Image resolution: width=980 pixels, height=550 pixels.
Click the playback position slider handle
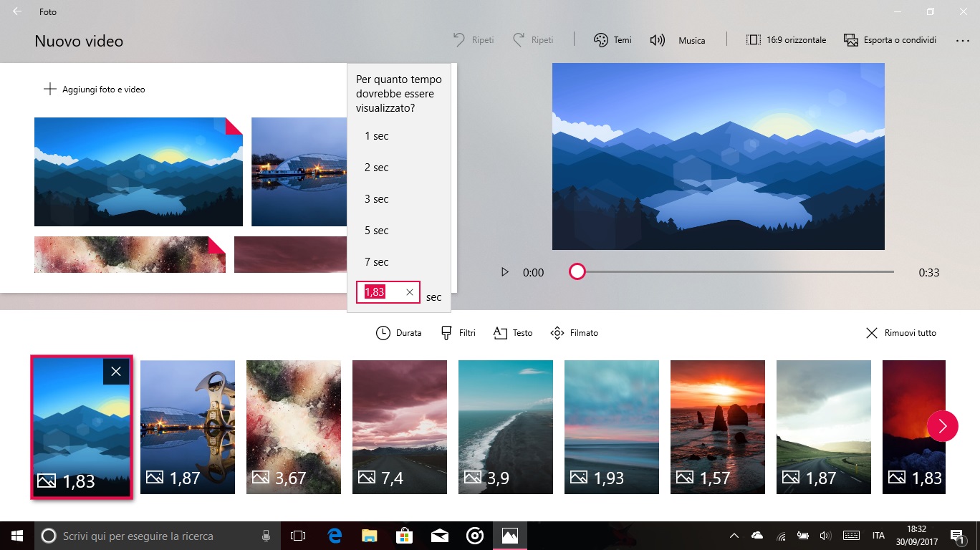tap(577, 271)
